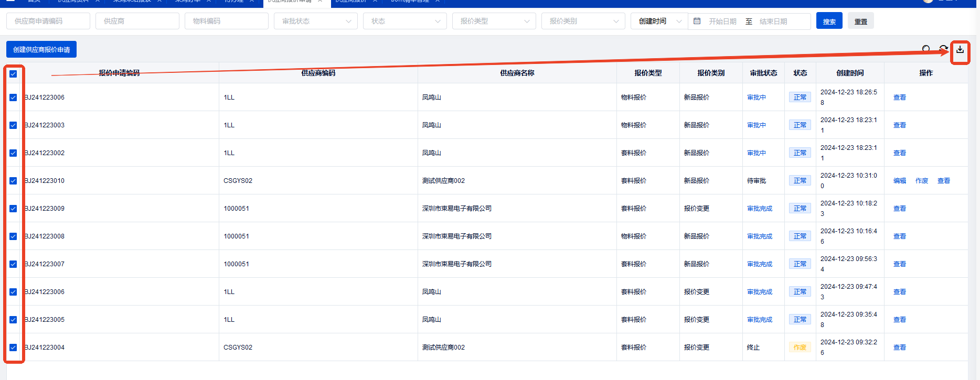Click 待审批 text in BJ241223010 row
This screenshot has height=380, width=980.
[x=757, y=181]
